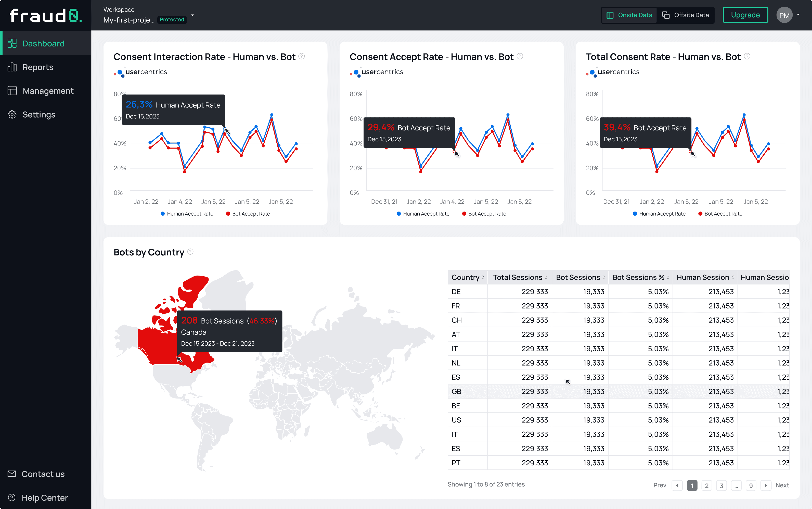This screenshot has height=509, width=812.
Task: Show help info for Bots by Country
Action: (x=190, y=252)
